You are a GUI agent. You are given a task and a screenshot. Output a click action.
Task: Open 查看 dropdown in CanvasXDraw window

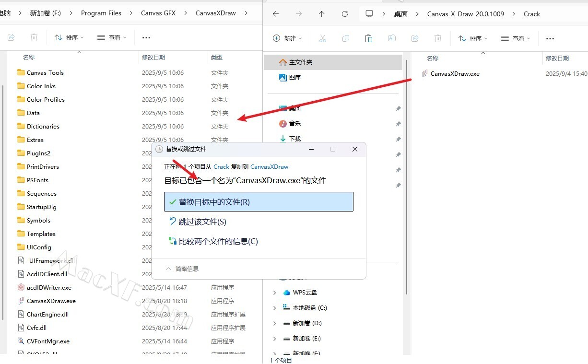(112, 37)
